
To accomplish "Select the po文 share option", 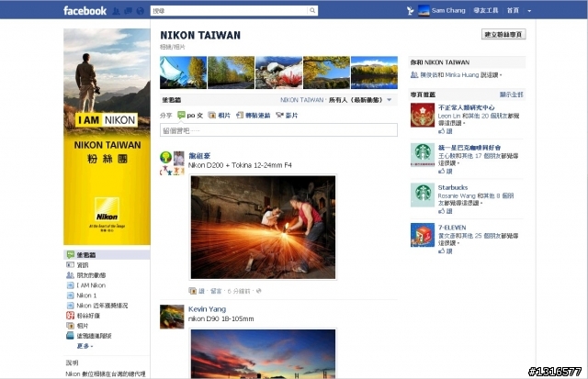I will click(x=190, y=116).
